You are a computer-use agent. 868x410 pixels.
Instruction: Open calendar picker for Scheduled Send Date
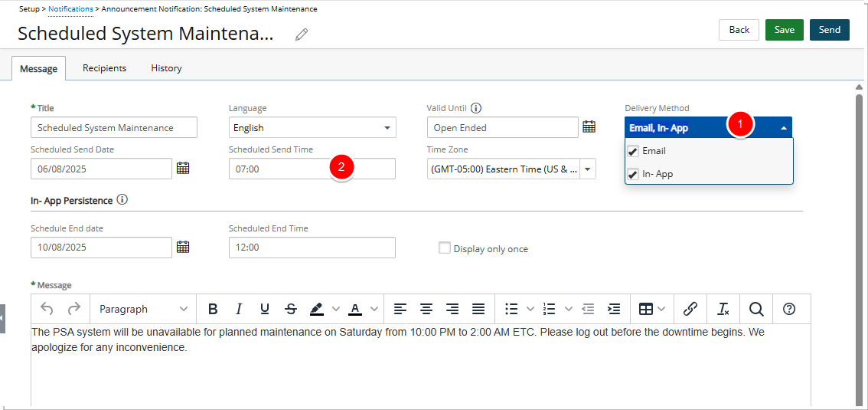point(183,168)
